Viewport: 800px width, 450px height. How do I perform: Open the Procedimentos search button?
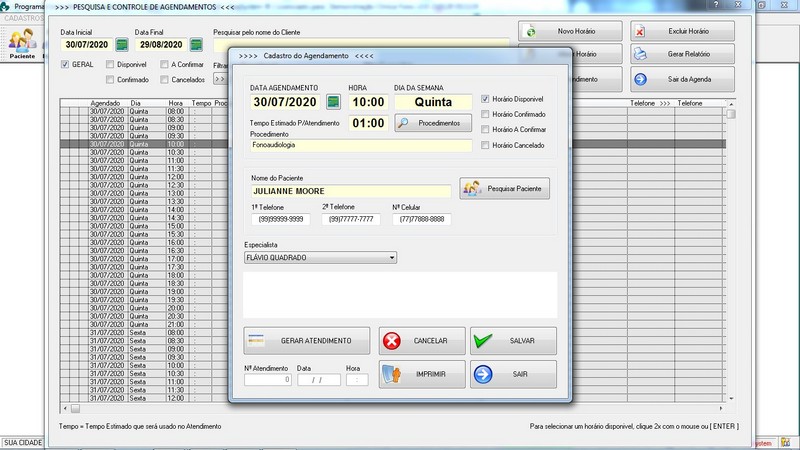(433, 123)
